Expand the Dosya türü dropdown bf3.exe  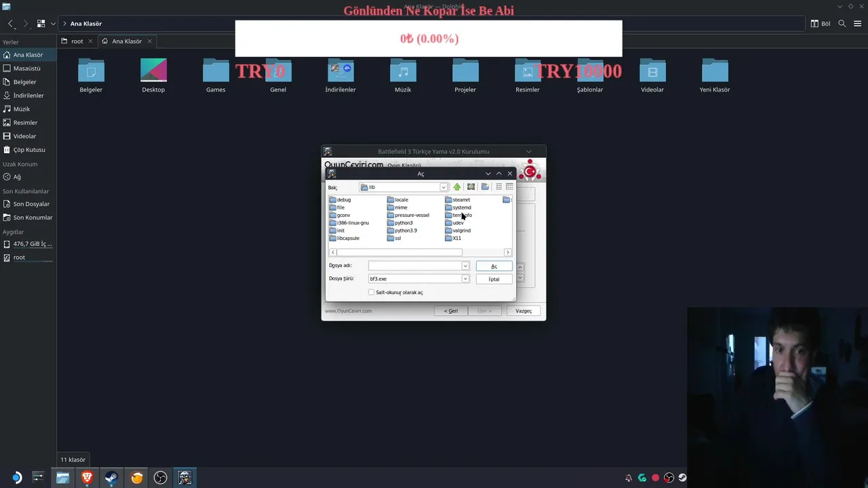[465, 279]
